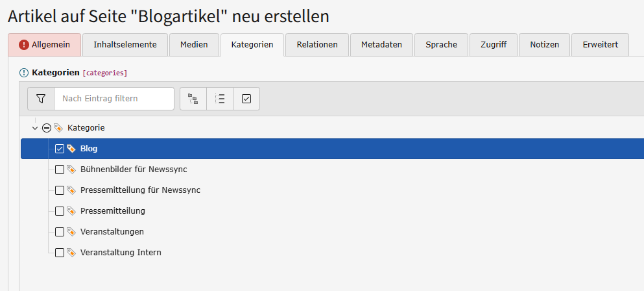Click the minus circle next to Kategorie

pos(47,128)
